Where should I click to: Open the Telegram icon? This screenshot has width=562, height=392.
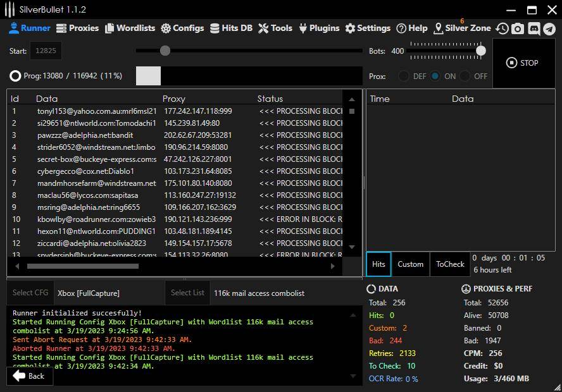[x=549, y=28]
